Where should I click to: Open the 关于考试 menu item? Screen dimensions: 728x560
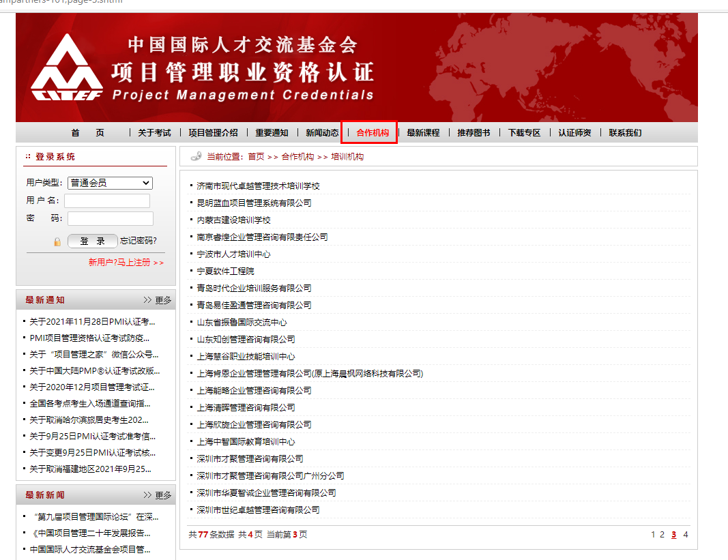[154, 133]
